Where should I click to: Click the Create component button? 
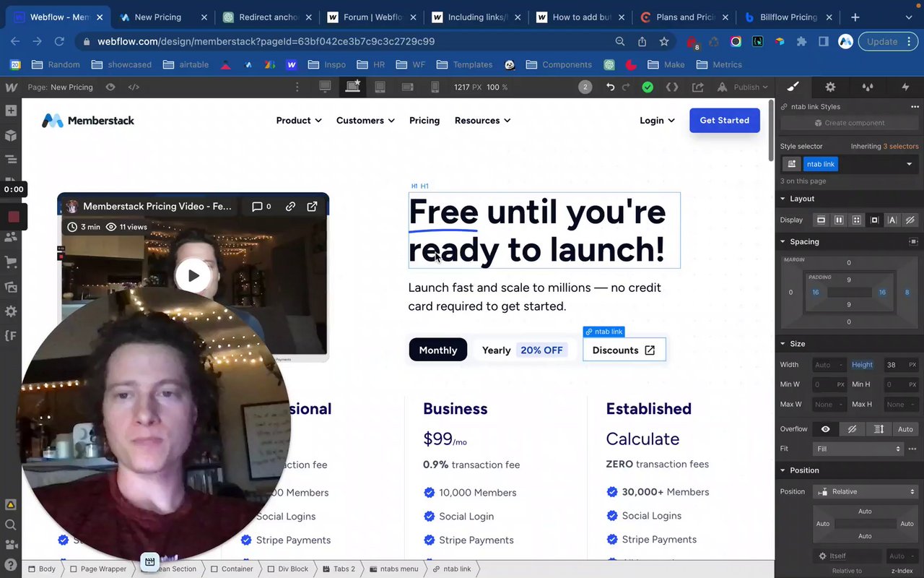point(849,123)
